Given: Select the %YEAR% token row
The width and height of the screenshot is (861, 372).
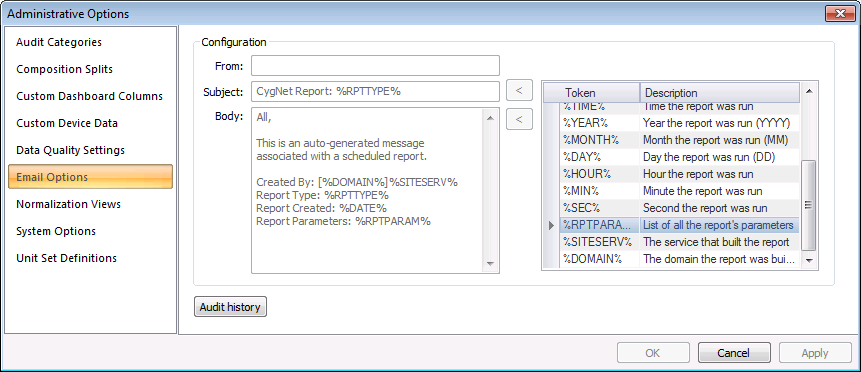Looking at the screenshot, I should point(680,123).
